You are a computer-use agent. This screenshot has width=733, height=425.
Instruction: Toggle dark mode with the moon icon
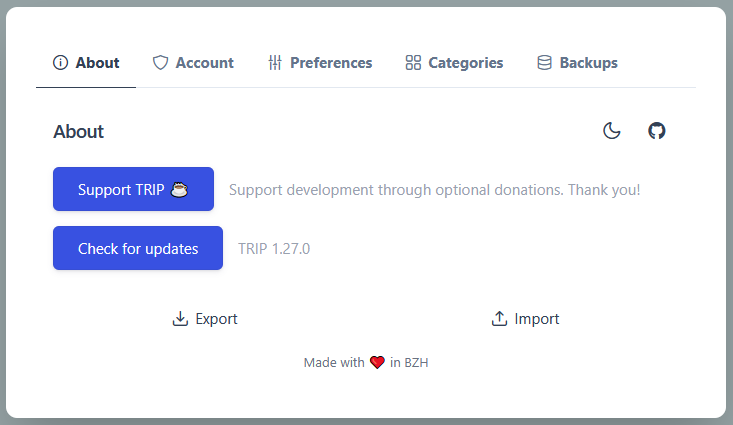coord(612,131)
